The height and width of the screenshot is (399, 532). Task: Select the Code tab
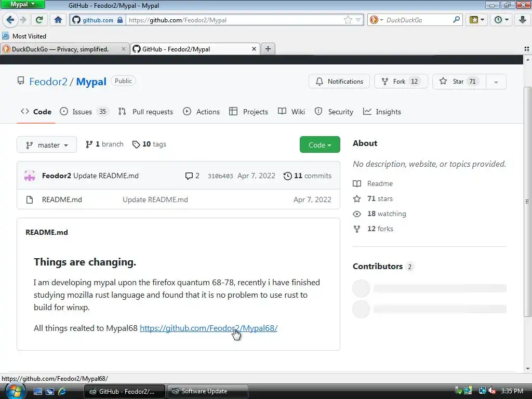click(36, 112)
